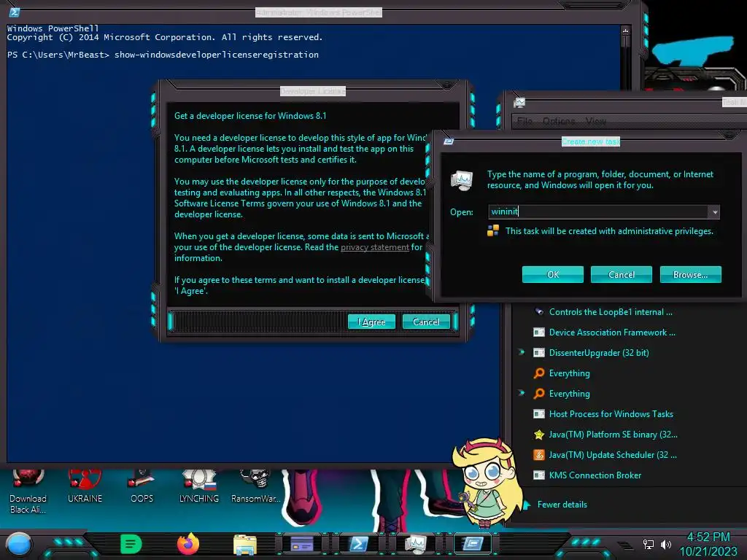Image resolution: width=747 pixels, height=560 pixels.
Task: Open the UKRAINE desktop shortcut
Action: [85, 486]
